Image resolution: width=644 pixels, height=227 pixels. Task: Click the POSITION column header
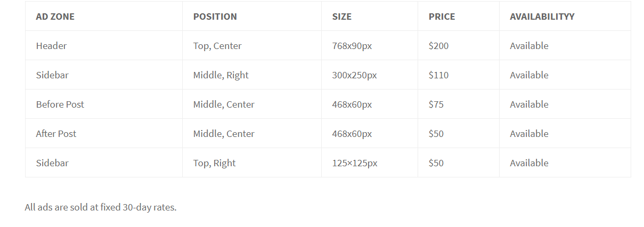(x=252, y=16)
